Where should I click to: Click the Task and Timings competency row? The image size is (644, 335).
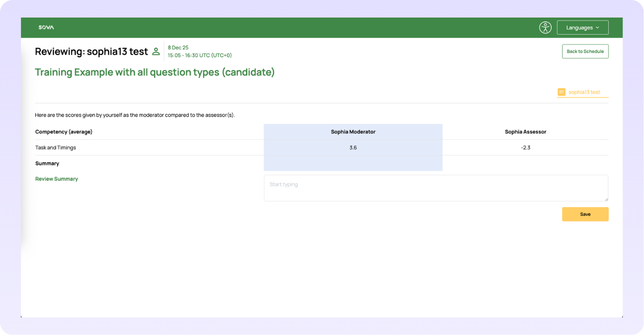point(56,148)
